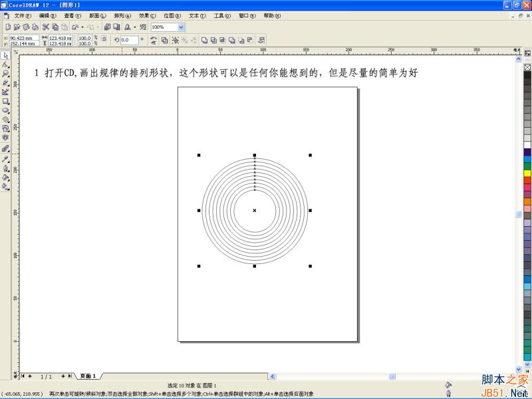532x399 pixels.
Task: Toggle the nonproportional scaling lock
Action: coord(104,39)
